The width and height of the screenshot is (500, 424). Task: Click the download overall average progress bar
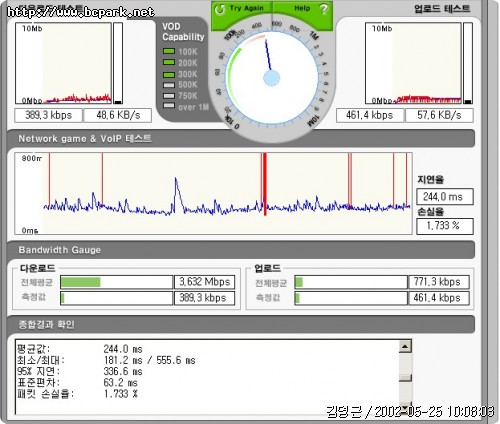[116, 282]
